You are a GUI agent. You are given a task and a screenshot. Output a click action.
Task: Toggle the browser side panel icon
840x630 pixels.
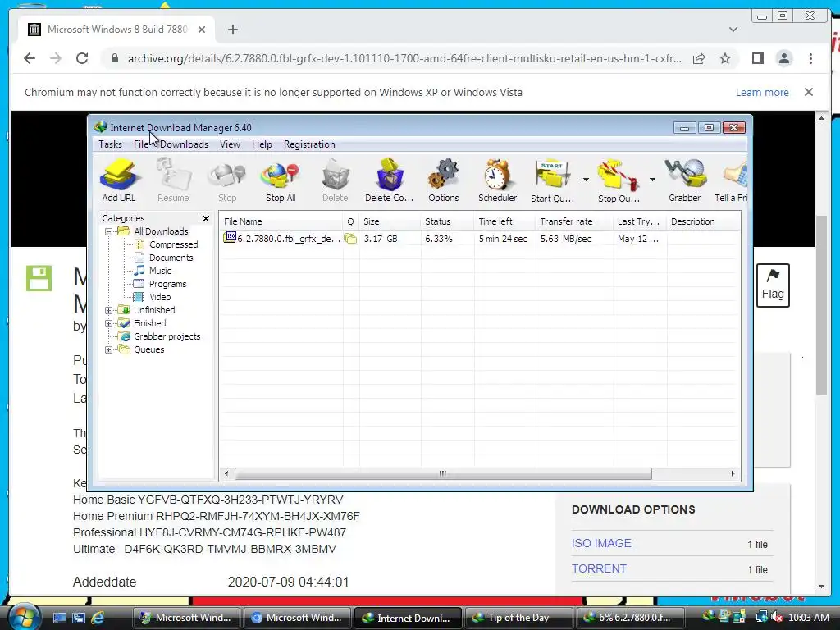[x=757, y=58]
